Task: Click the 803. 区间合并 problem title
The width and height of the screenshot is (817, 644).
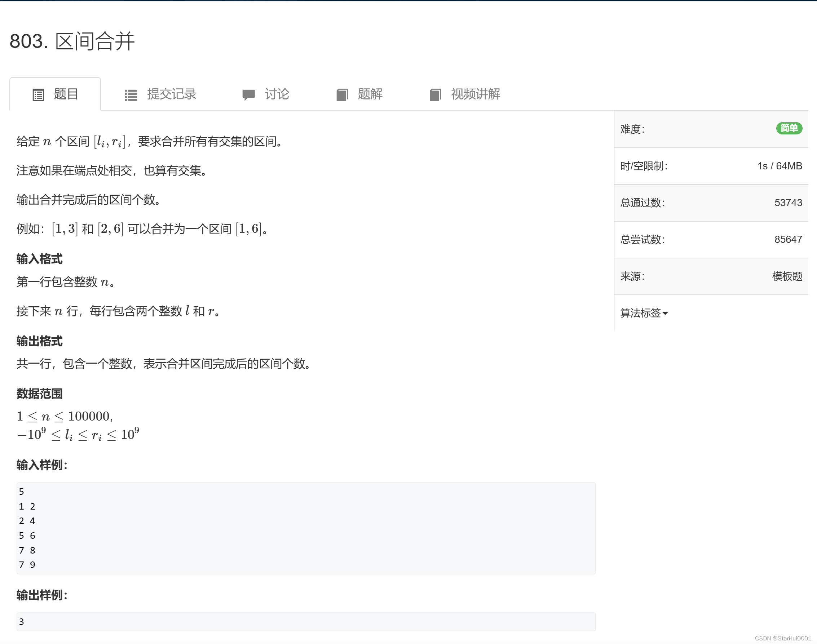Action: [72, 41]
